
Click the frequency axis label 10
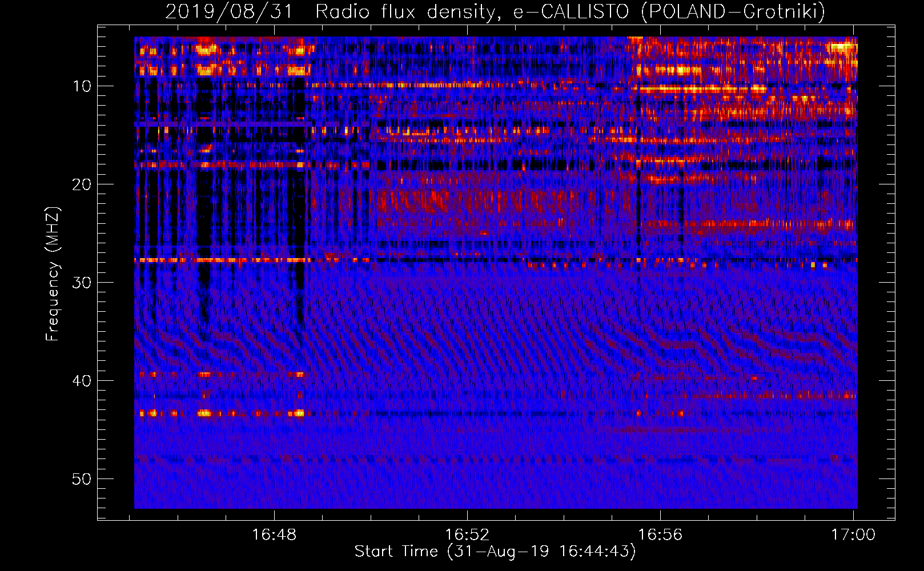[x=82, y=86]
